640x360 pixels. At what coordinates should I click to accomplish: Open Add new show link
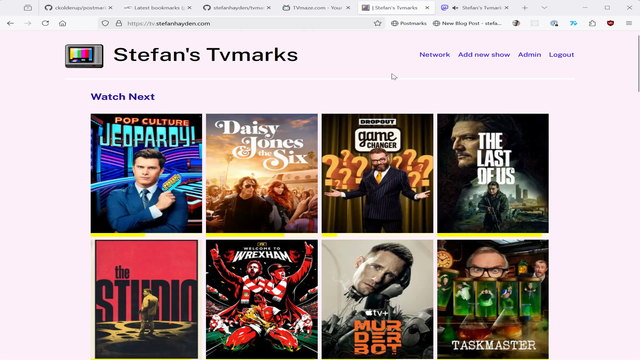(x=484, y=55)
